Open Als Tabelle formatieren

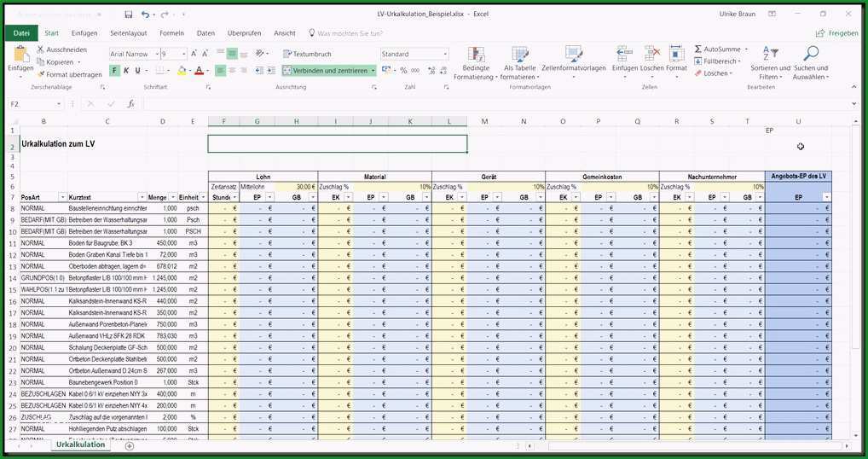pyautogui.click(x=519, y=63)
